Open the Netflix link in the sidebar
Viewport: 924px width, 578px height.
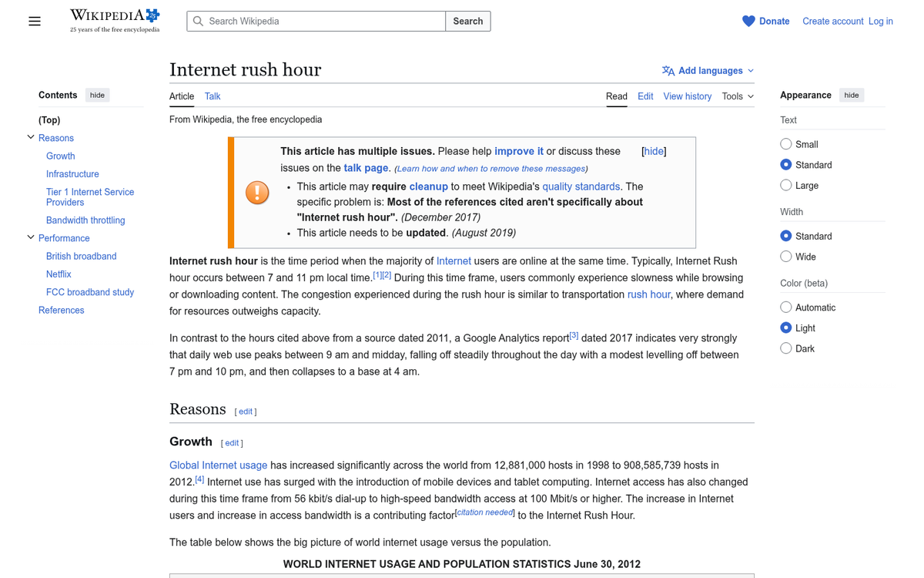tap(58, 274)
